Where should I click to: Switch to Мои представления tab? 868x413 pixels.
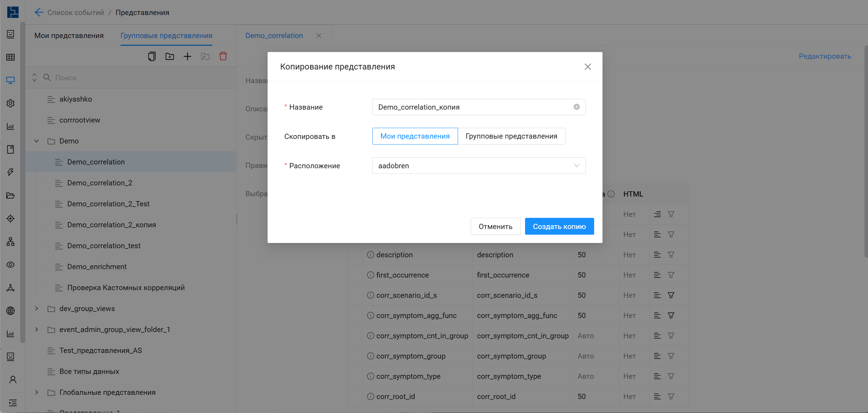pos(69,36)
